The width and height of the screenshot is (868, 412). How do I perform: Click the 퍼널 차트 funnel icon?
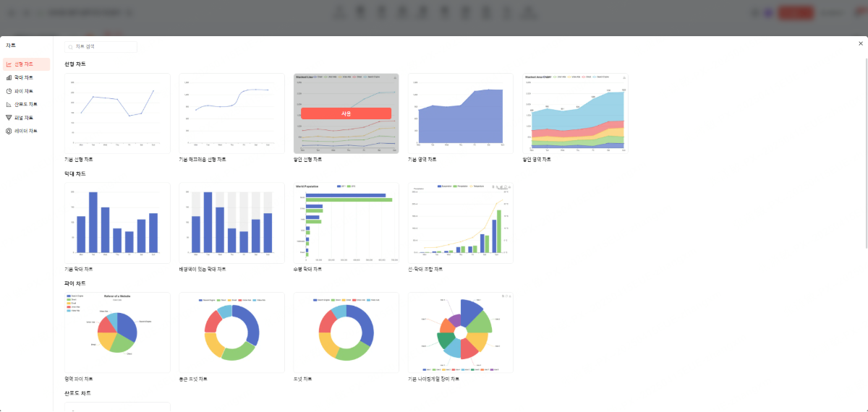coord(9,117)
